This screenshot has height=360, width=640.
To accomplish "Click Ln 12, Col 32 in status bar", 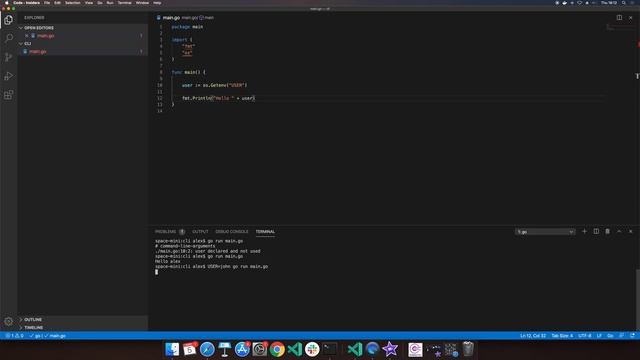I will click(533, 336).
